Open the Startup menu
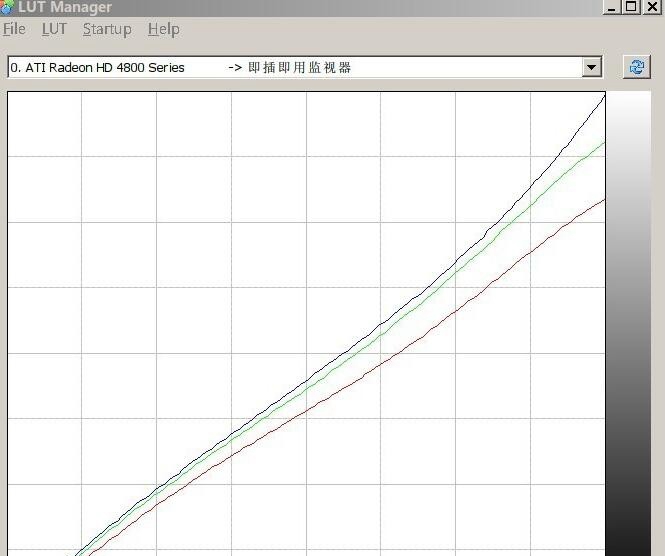The width and height of the screenshot is (665, 556). (107, 30)
